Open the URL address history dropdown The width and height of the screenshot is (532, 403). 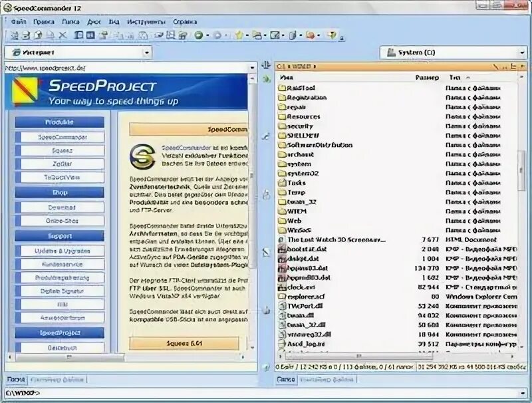click(252, 68)
